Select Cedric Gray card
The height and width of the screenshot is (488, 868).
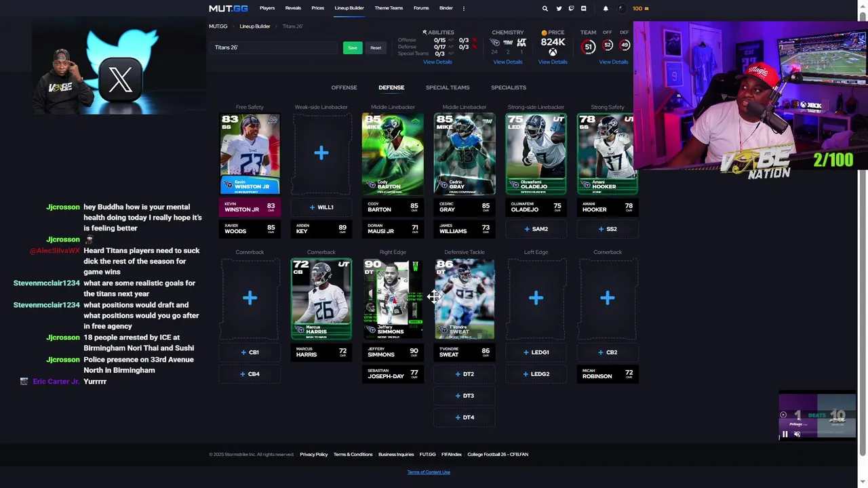point(465,154)
